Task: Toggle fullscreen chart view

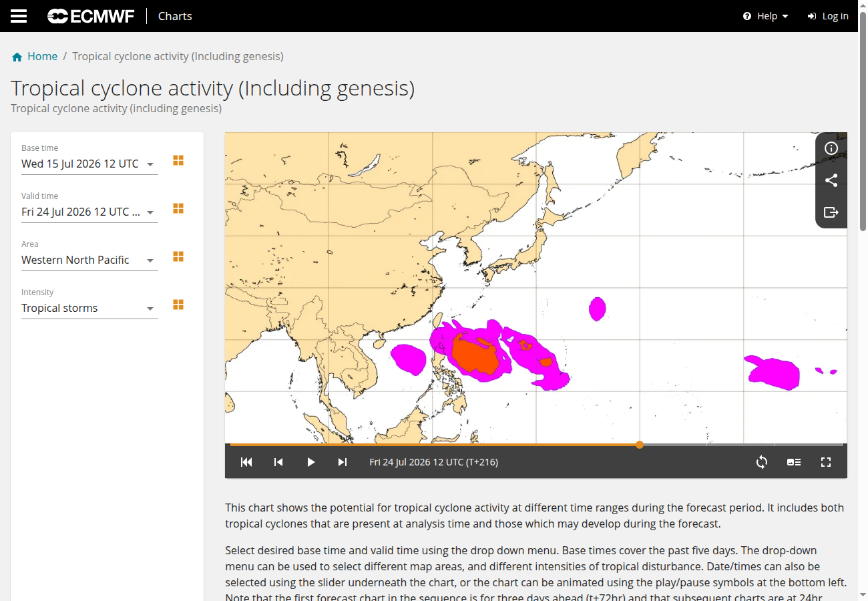Action: tap(826, 462)
